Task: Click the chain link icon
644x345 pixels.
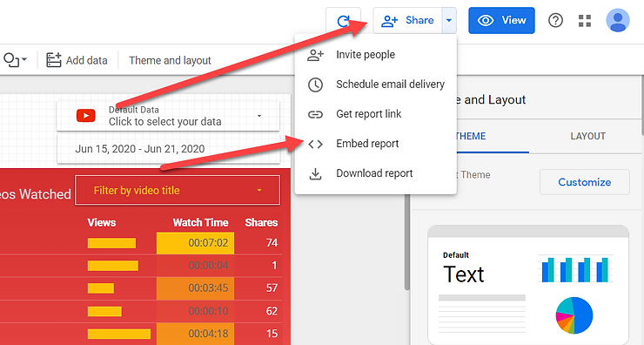Action: coord(315,114)
